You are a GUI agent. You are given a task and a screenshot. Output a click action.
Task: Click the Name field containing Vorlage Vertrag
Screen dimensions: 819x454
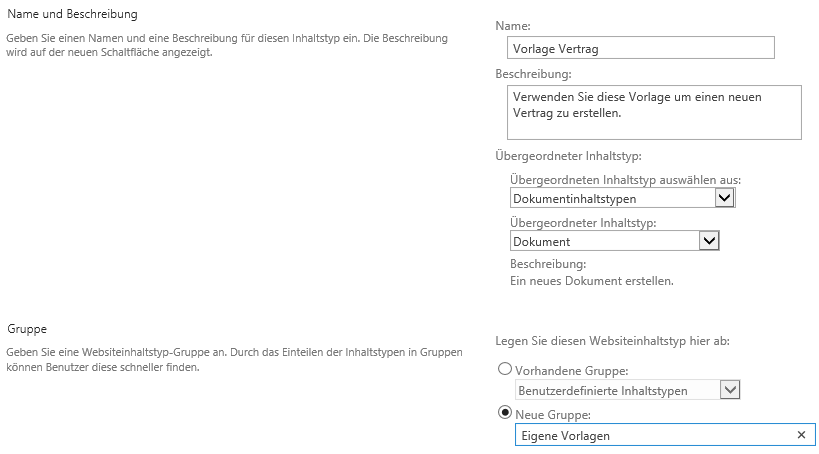coord(640,48)
